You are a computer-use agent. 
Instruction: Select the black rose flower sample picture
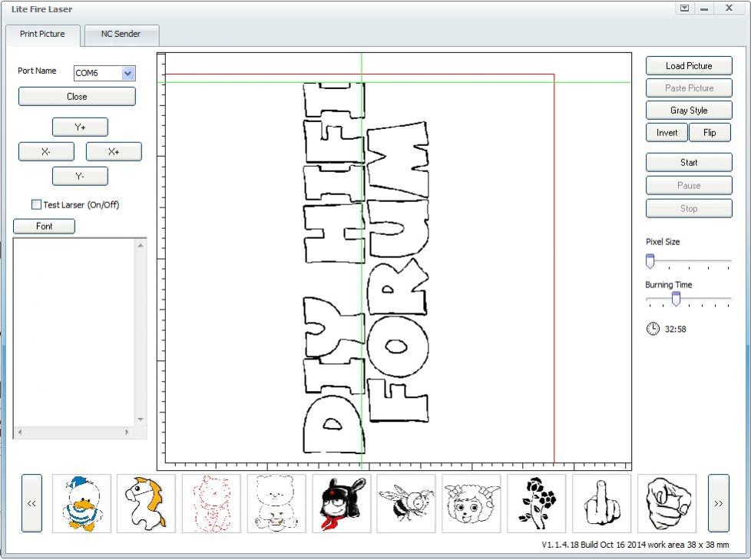[x=537, y=503]
